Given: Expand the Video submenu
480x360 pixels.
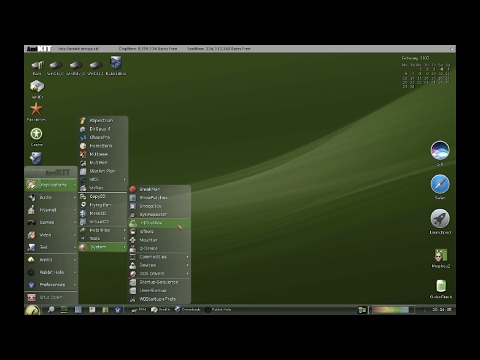Looking at the screenshot, I should 51,235.
